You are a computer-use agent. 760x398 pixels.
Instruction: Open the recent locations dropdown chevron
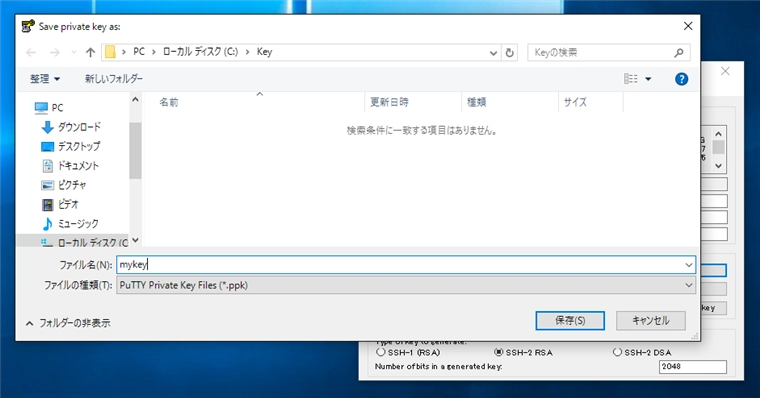74,52
